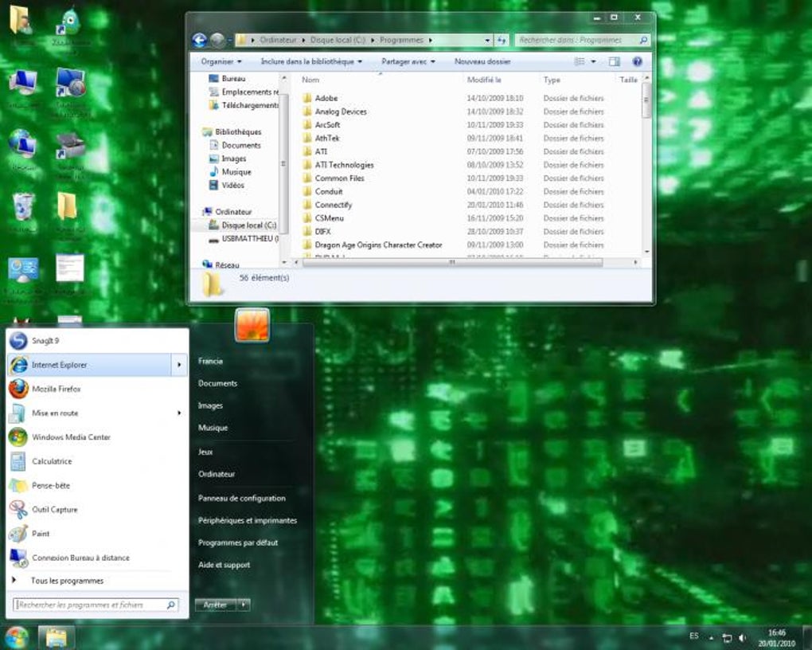Open Périphériques et imprimantes
This screenshot has height=650, width=812.
(x=248, y=520)
